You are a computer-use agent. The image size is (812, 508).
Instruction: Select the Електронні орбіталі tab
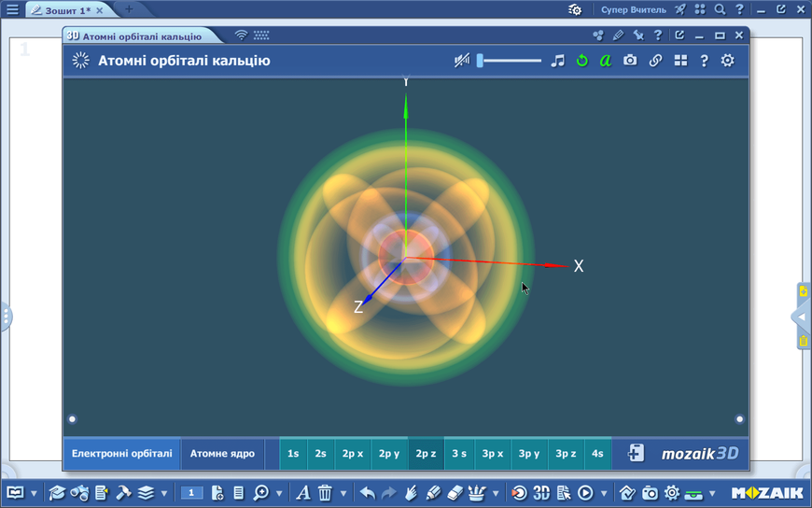pyautogui.click(x=121, y=454)
